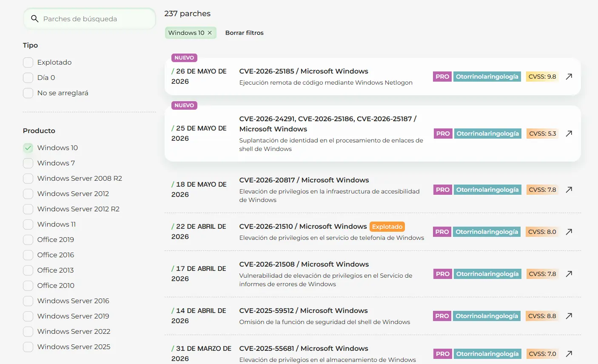Click the 22 DE ABRIL DE 2026 date
This screenshot has width=598, height=364.
[x=199, y=231]
